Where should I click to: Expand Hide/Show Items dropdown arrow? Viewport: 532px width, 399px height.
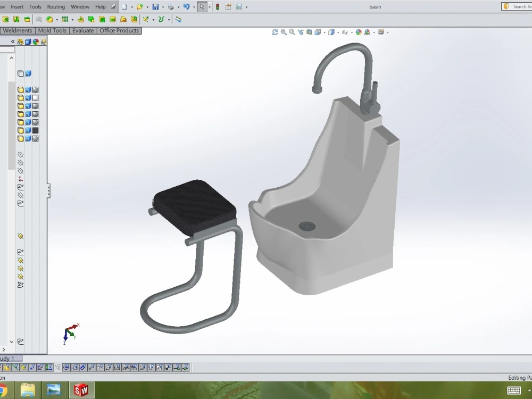(x=352, y=32)
